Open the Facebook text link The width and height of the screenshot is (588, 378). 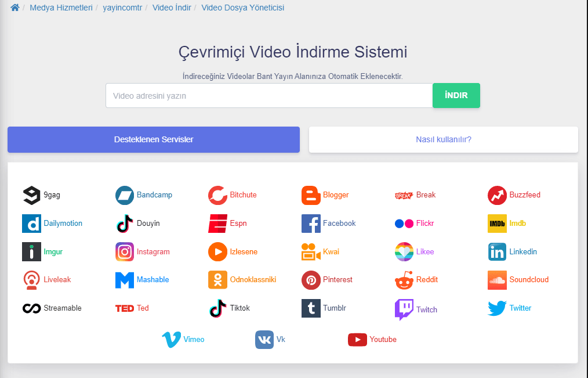pyautogui.click(x=339, y=224)
